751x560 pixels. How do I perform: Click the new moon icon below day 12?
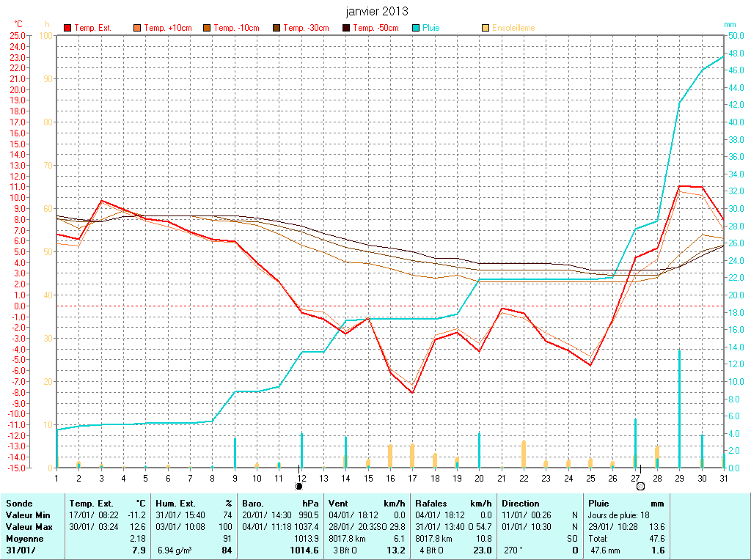299,486
